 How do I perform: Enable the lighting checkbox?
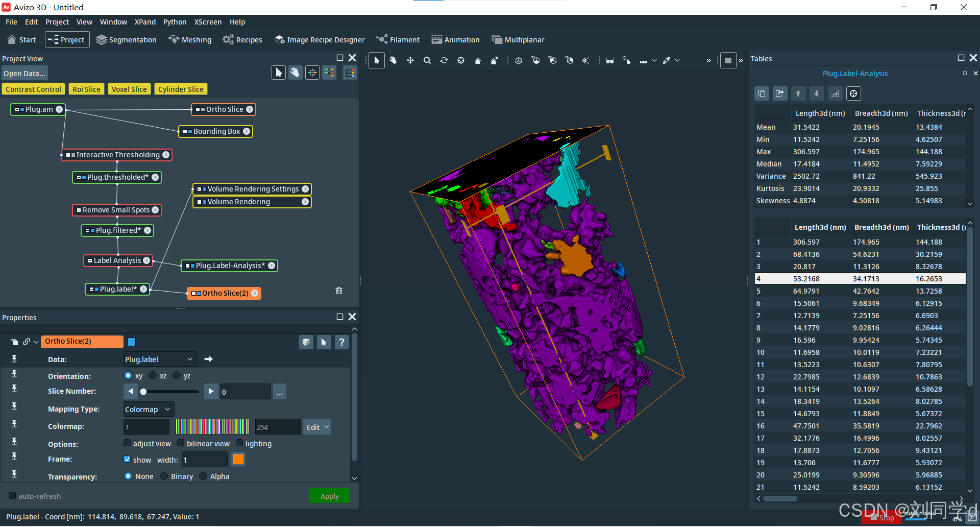239,443
